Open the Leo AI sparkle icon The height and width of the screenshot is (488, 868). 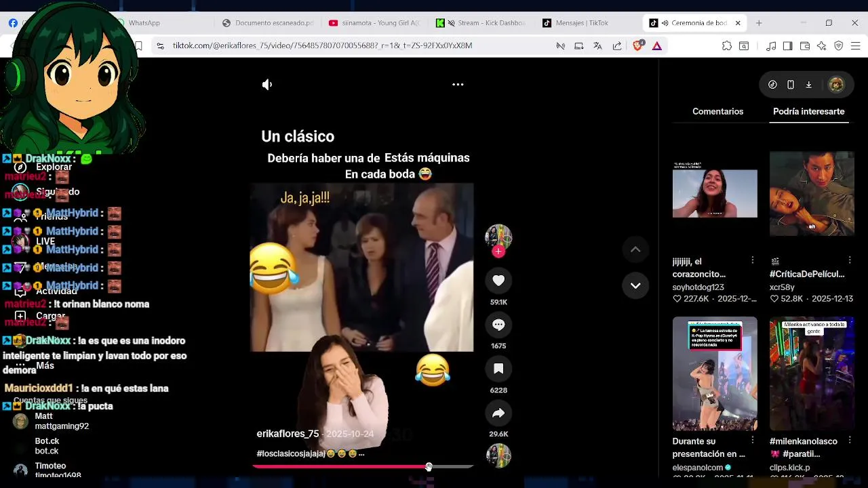coord(822,45)
